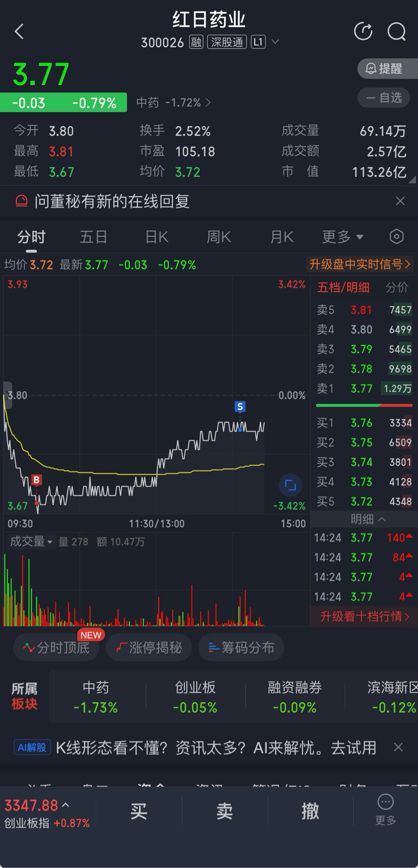Tap the S sell marker on chart
This screenshot has width=418, height=868.
tap(240, 407)
